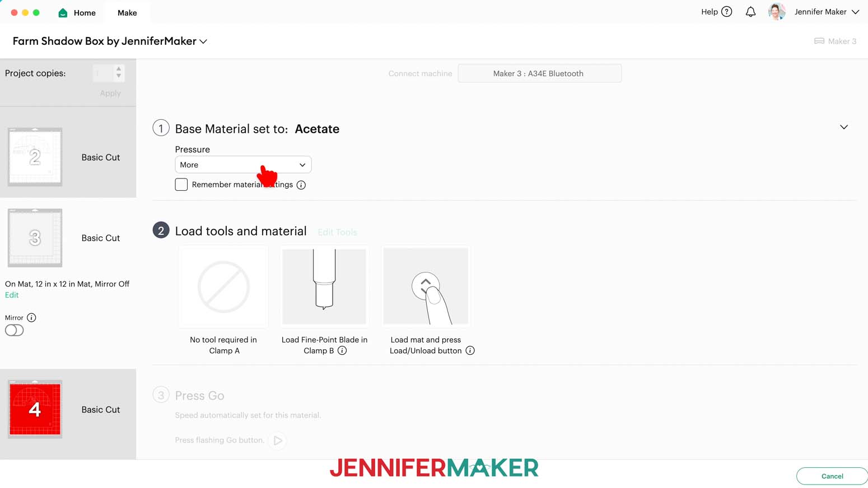Decrease project copies with down arrow
The image size is (868, 488).
click(119, 76)
